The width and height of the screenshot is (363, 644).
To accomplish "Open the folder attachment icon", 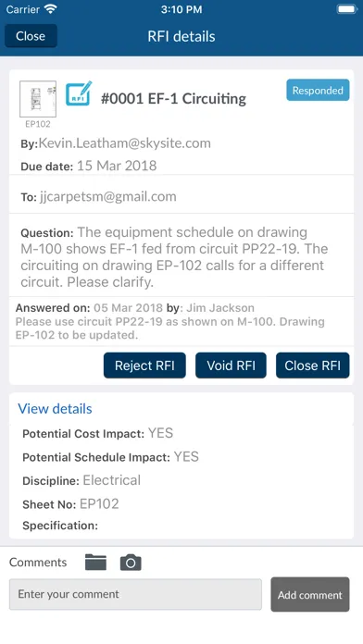I will pyautogui.click(x=95, y=562).
